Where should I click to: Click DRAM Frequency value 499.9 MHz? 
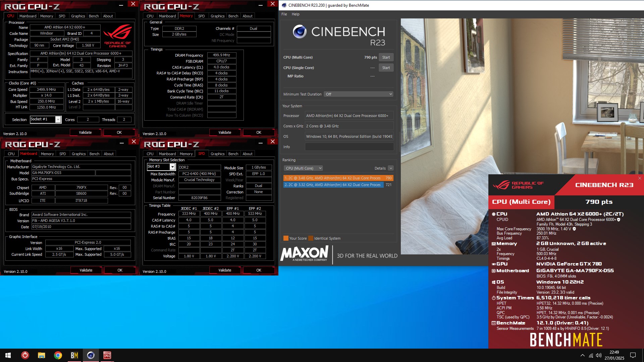pos(221,55)
